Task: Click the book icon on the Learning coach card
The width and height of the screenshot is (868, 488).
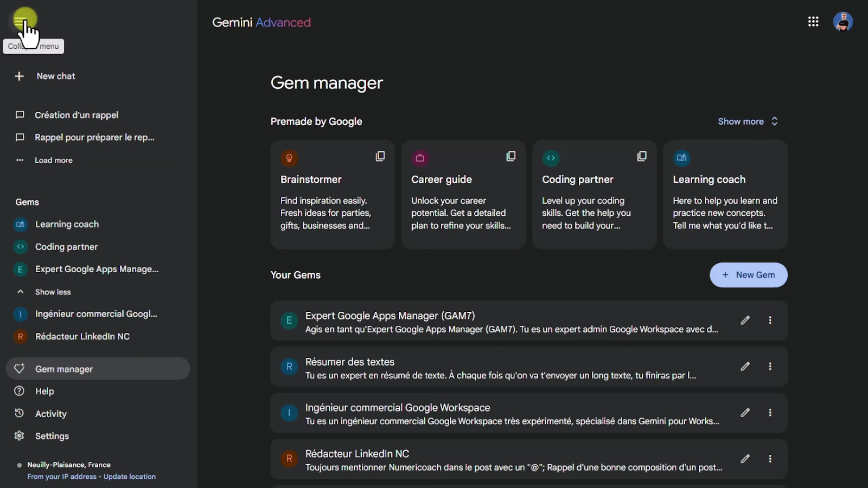Action: [x=682, y=158]
